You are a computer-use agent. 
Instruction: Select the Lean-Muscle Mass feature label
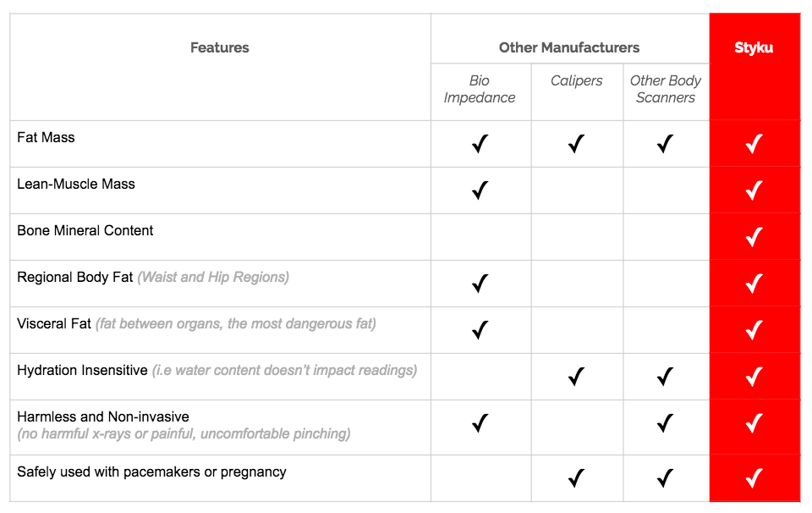(x=76, y=184)
